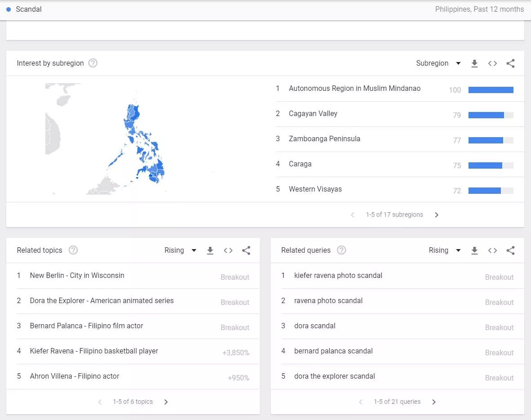531x420 pixels.
Task: Download Related topics data as CSV
Action: (210, 250)
